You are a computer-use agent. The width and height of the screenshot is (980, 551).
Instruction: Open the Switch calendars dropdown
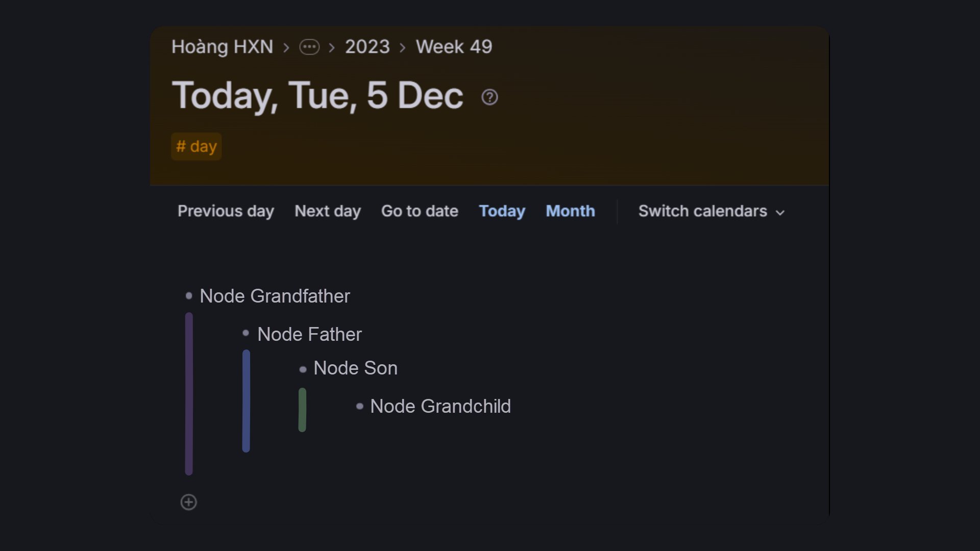click(x=711, y=211)
